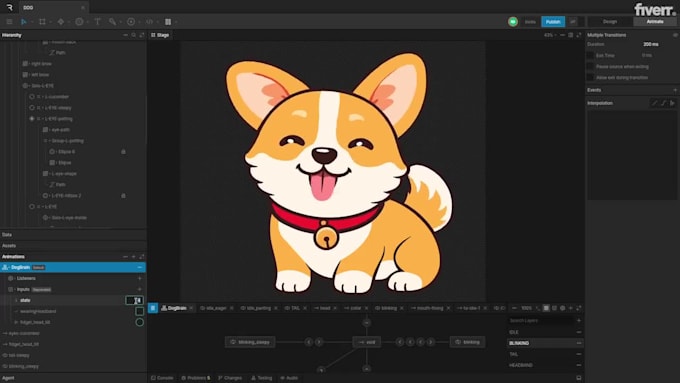This screenshot has height=383, width=680.
Task: Toggle the wearingHeadband boolean input
Action: tap(140, 311)
